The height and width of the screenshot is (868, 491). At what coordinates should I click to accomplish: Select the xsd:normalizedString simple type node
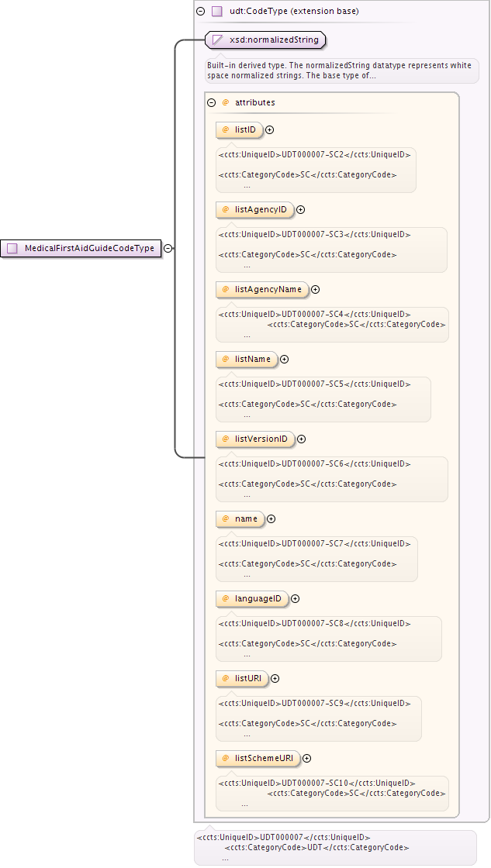click(265, 40)
